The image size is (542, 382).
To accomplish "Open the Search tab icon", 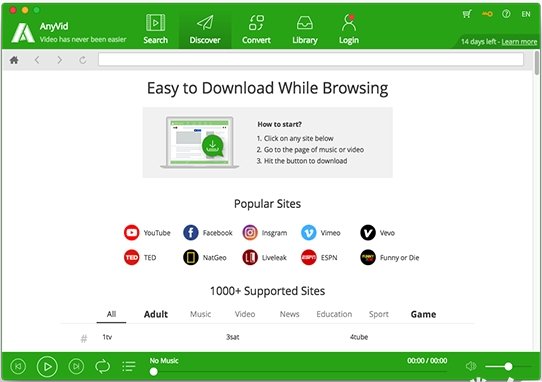I will (x=155, y=23).
